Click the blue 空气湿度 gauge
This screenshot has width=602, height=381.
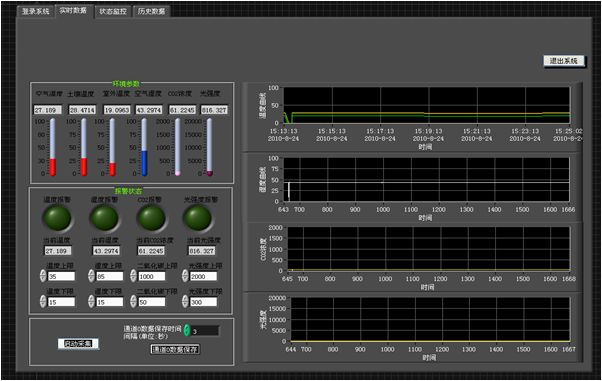[144, 147]
